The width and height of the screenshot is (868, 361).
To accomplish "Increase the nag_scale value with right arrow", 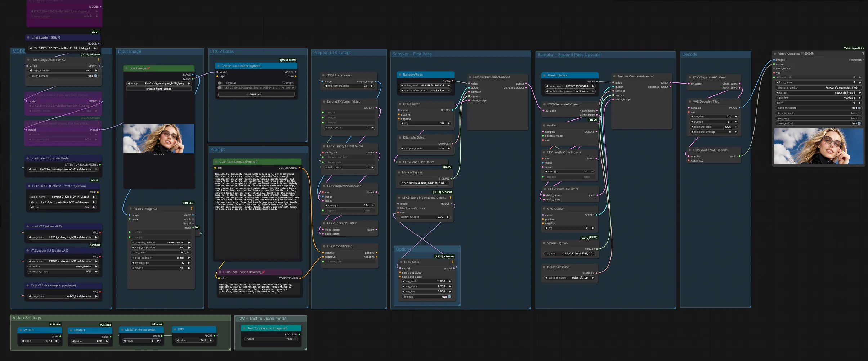I will (x=450, y=281).
